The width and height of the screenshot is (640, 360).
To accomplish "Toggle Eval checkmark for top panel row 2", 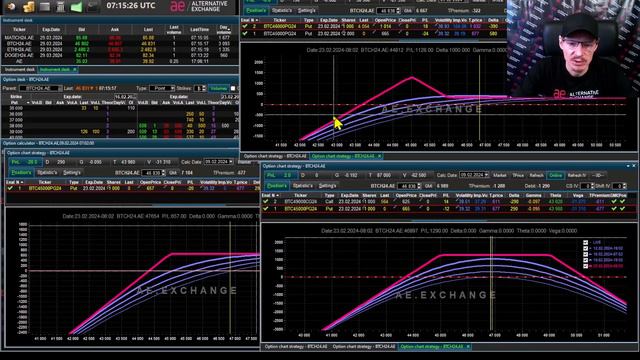I will point(245,26).
